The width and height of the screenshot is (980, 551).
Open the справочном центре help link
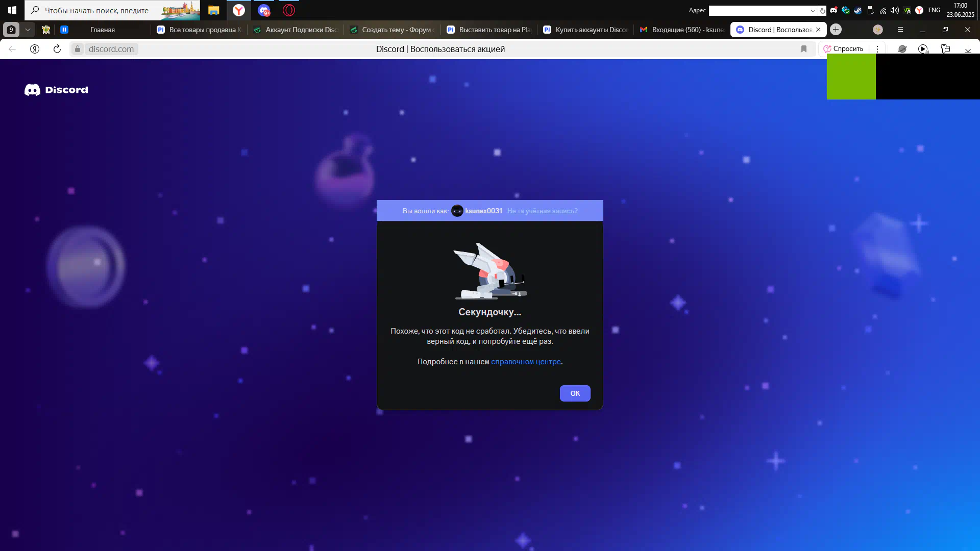coord(526,362)
